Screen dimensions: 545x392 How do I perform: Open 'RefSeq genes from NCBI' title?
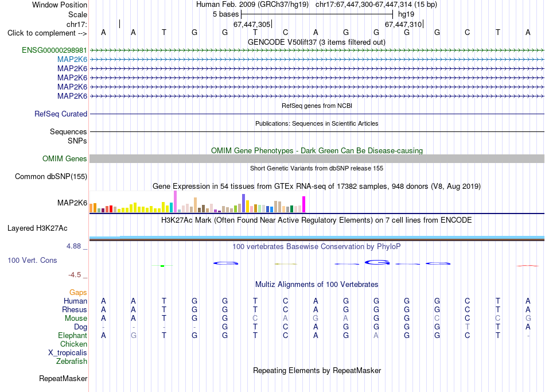pyautogui.click(x=317, y=106)
